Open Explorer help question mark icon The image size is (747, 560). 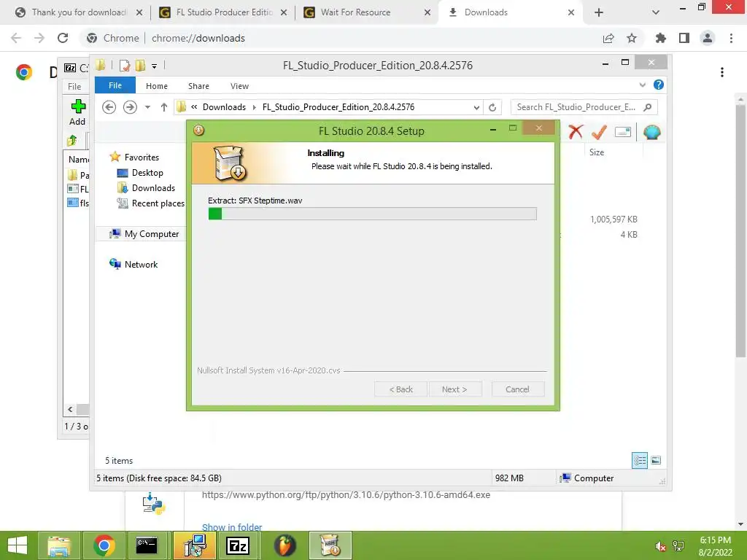659,85
